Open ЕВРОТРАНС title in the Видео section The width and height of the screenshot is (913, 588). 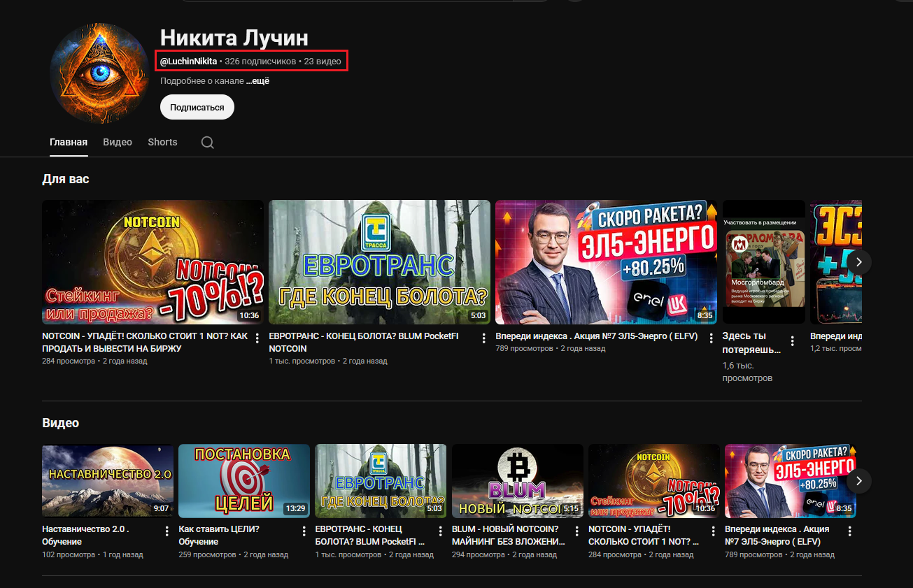tap(370, 536)
